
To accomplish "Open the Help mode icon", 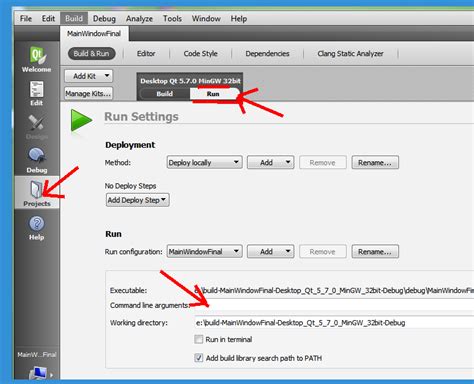I will pyautogui.click(x=37, y=228).
